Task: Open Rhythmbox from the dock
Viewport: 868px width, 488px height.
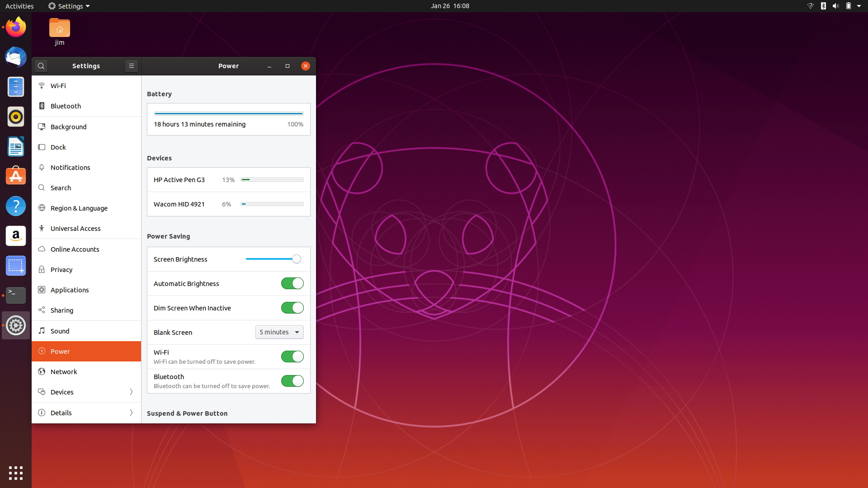Action: 16,117
